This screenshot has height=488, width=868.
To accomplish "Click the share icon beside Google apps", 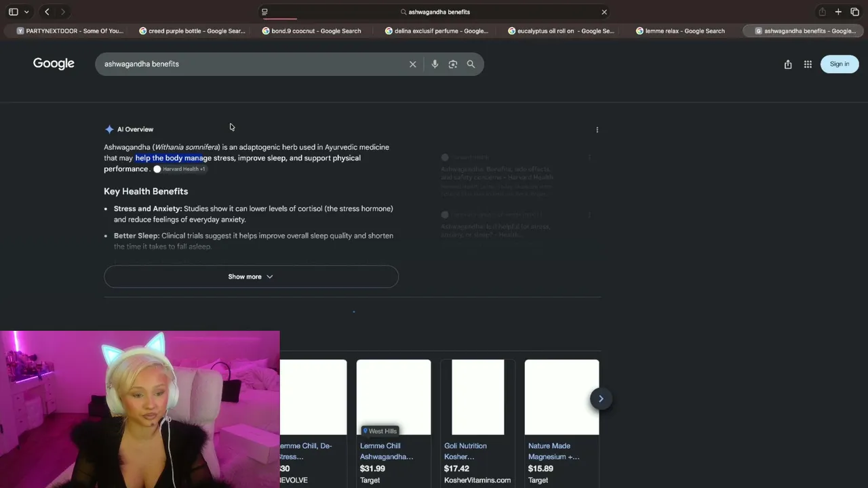I will 788,64.
